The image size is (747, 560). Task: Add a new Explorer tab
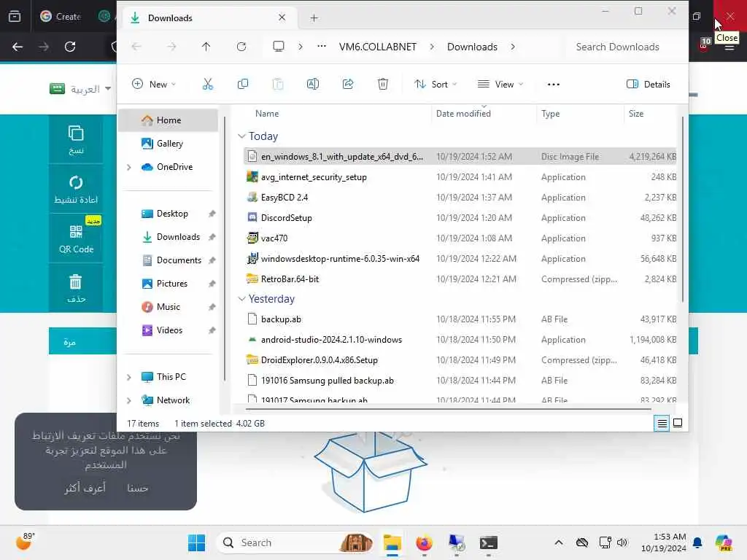pyautogui.click(x=314, y=18)
